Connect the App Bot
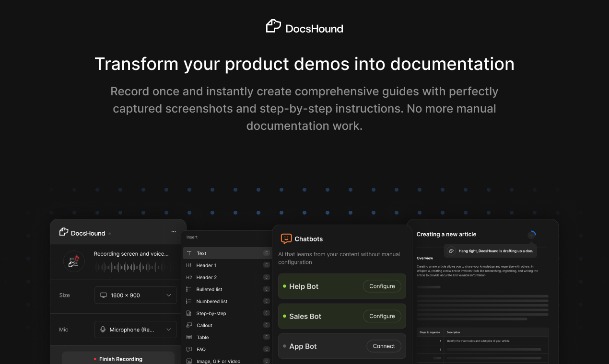Image resolution: width=609 pixels, height=364 pixels. 384,346
